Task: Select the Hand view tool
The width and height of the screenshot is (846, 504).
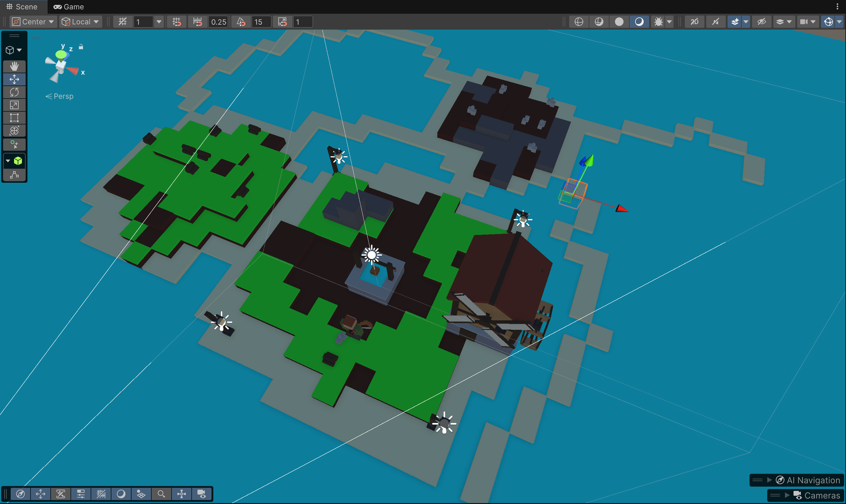Action: [x=14, y=66]
